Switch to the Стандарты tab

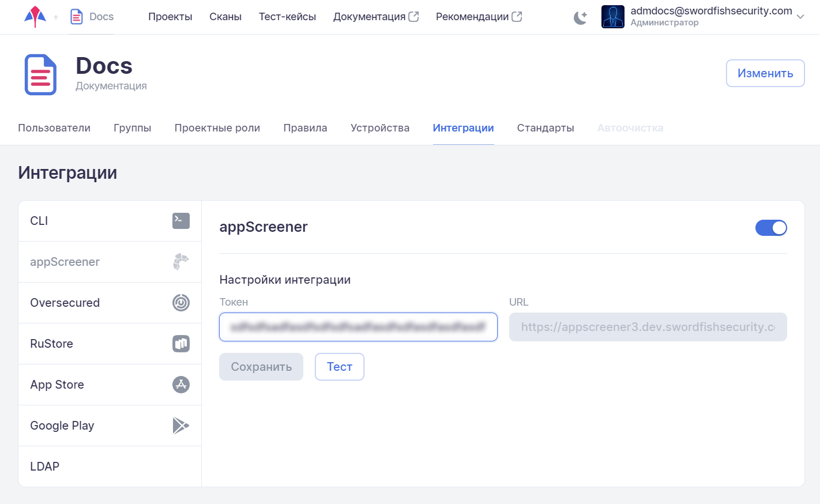pyautogui.click(x=545, y=128)
